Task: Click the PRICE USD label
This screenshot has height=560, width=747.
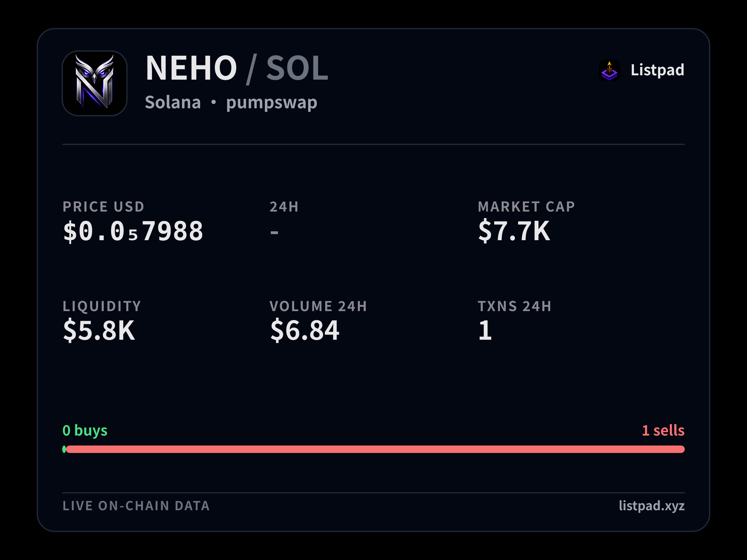Action: tap(103, 207)
